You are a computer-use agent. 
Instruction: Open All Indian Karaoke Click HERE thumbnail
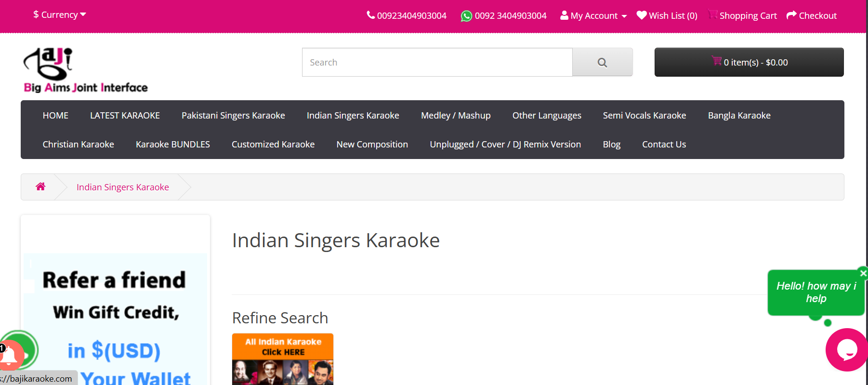(283, 359)
